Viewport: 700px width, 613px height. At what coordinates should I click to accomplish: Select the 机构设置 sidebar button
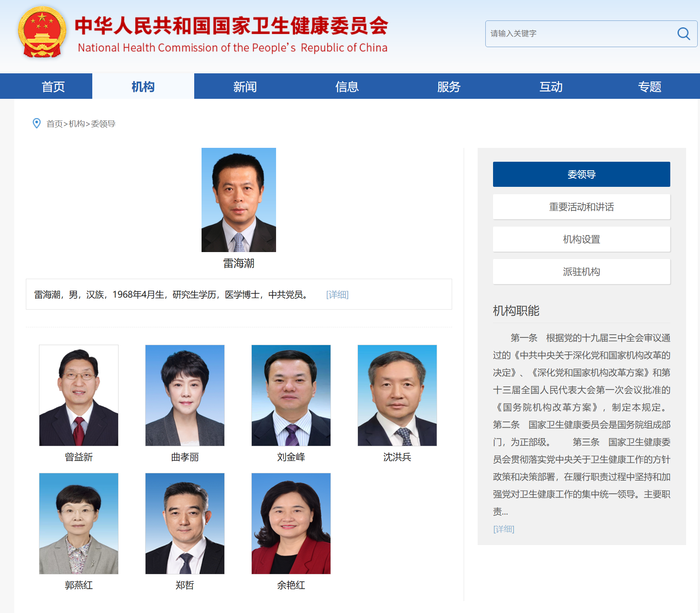coord(581,239)
